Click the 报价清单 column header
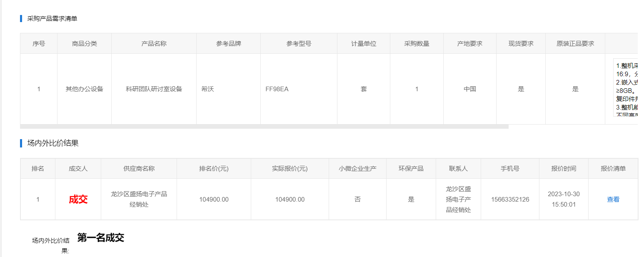The width and height of the screenshot is (644, 257). [613, 169]
